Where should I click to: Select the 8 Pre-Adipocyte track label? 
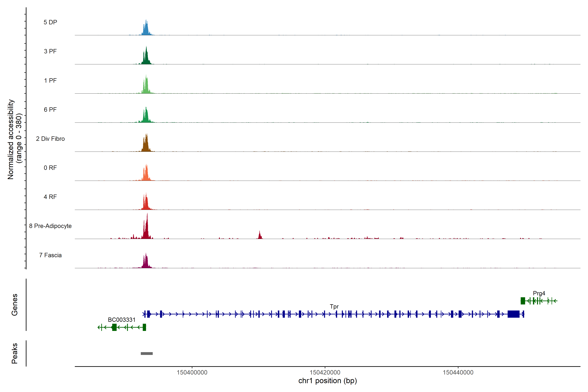pos(50,226)
